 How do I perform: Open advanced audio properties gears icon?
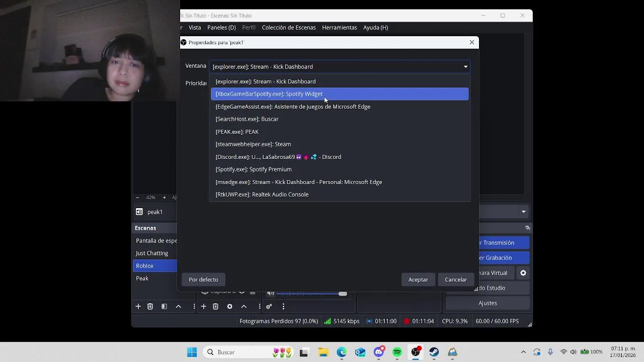(x=269, y=306)
